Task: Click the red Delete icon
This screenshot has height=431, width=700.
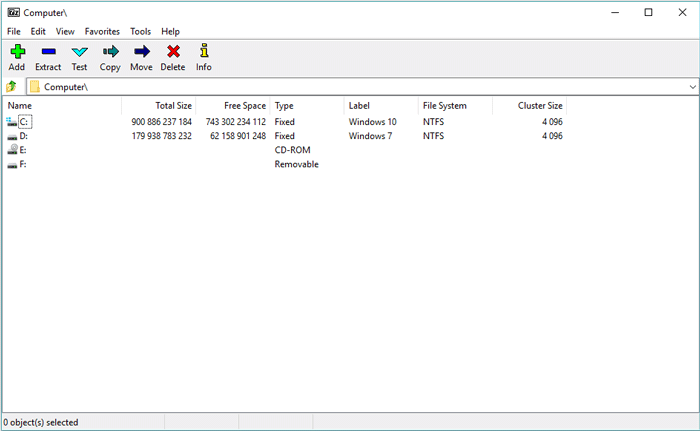Action: [x=173, y=52]
